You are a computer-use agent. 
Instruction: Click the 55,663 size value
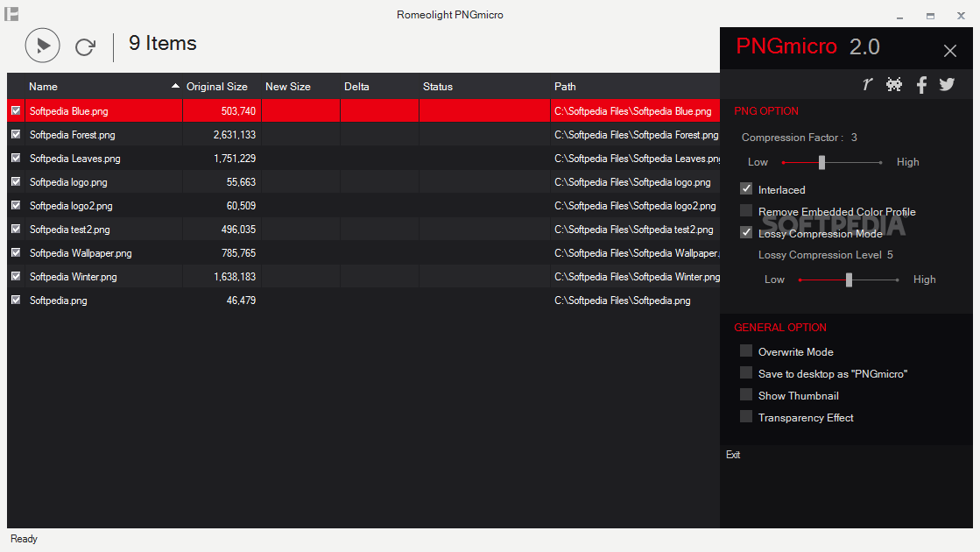pyautogui.click(x=241, y=182)
